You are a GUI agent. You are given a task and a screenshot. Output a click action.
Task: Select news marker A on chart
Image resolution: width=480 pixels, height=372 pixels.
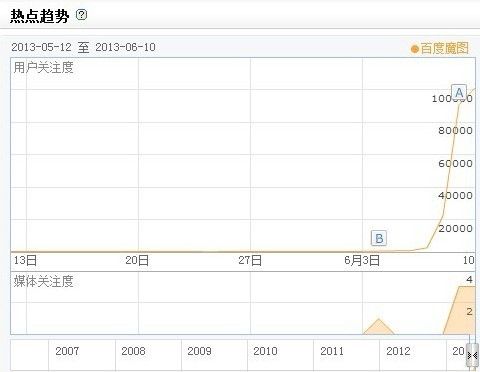click(x=459, y=92)
